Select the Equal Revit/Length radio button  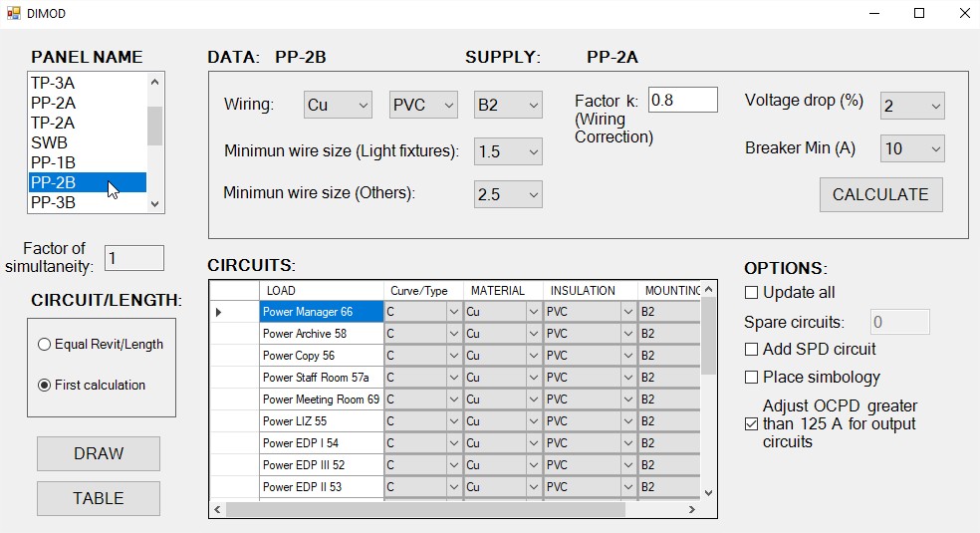(44, 345)
